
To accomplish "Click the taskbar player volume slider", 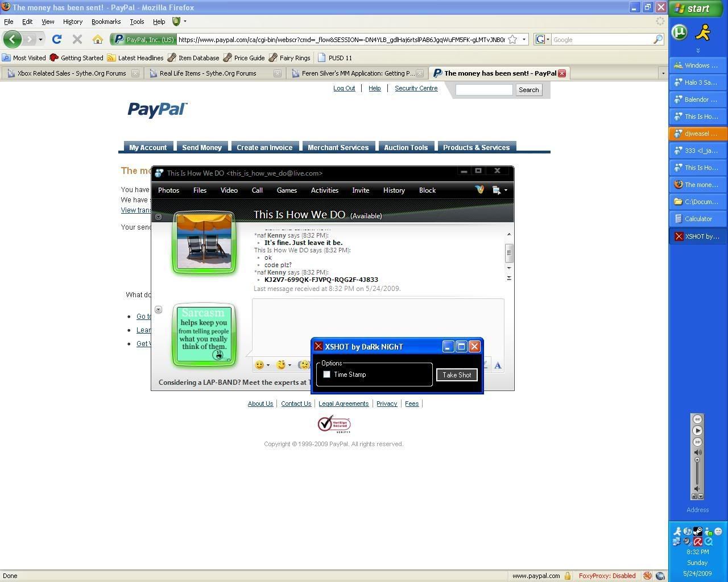I will click(697, 472).
